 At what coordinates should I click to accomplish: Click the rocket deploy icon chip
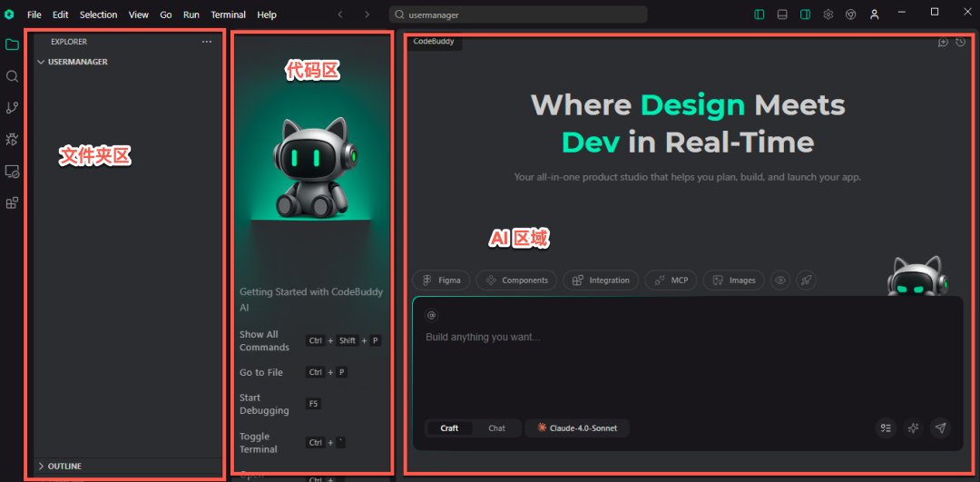[x=807, y=280]
